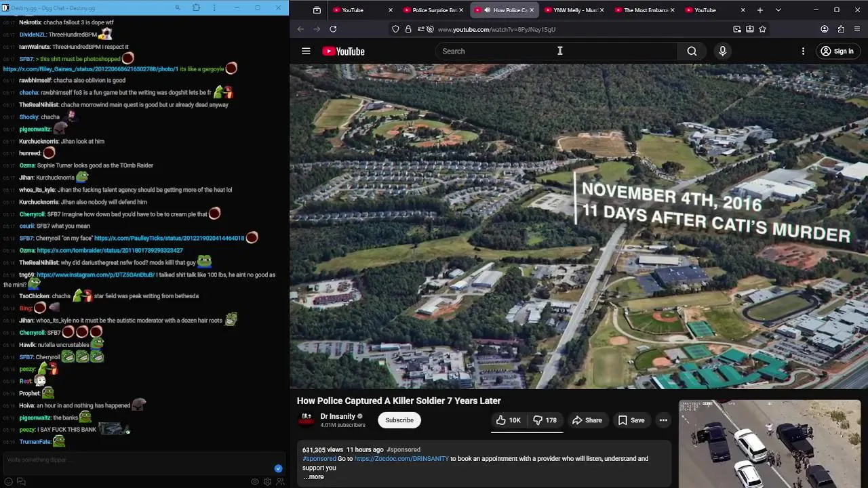This screenshot has height=488, width=868.
Task: Open three-dot menu in Destiny.gg window titlebar
Action: (216, 8)
